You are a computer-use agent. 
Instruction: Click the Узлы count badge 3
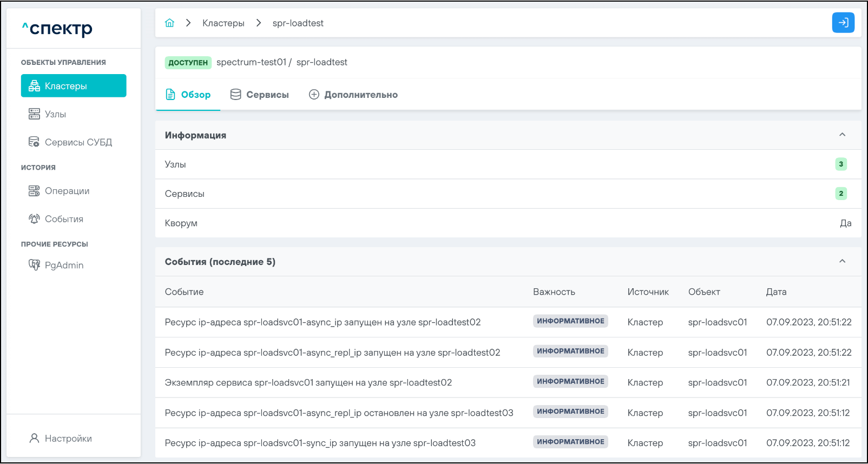[x=840, y=164]
